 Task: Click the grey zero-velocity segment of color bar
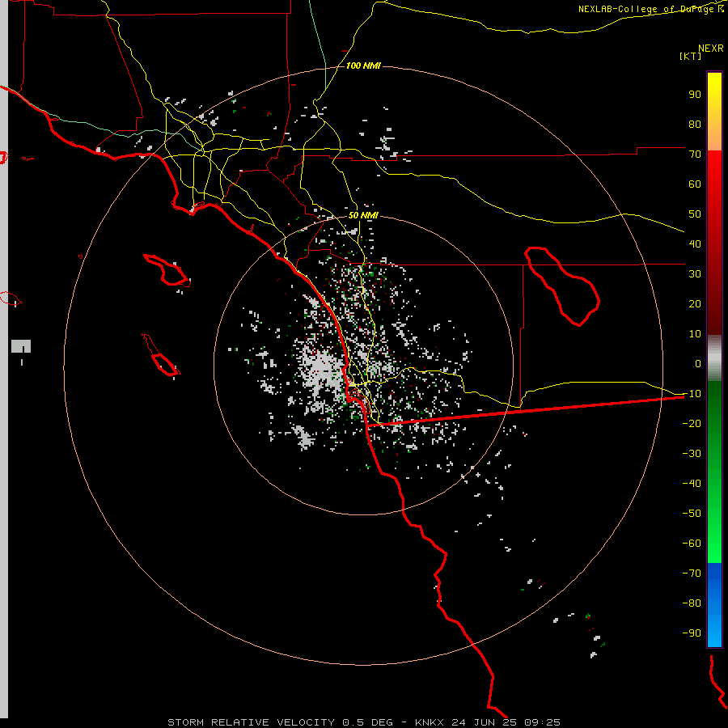coord(714,358)
